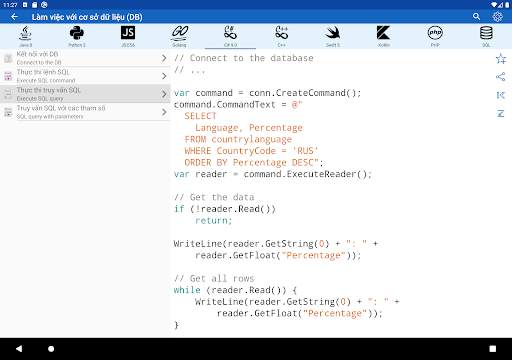This screenshot has width=512, height=360.
Task: Expand the 'Execute SQL command' row chevron
Action: coord(164,76)
